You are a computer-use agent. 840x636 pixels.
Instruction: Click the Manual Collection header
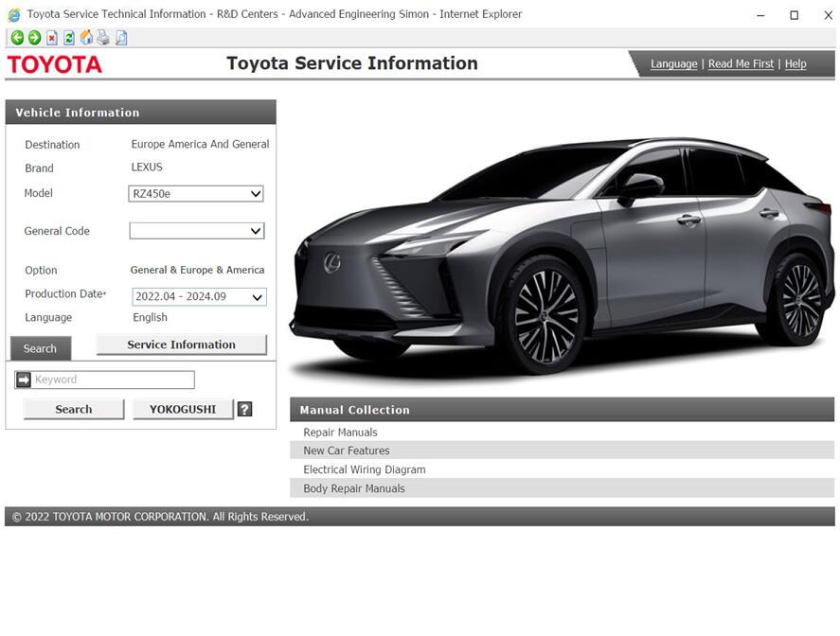[562, 410]
